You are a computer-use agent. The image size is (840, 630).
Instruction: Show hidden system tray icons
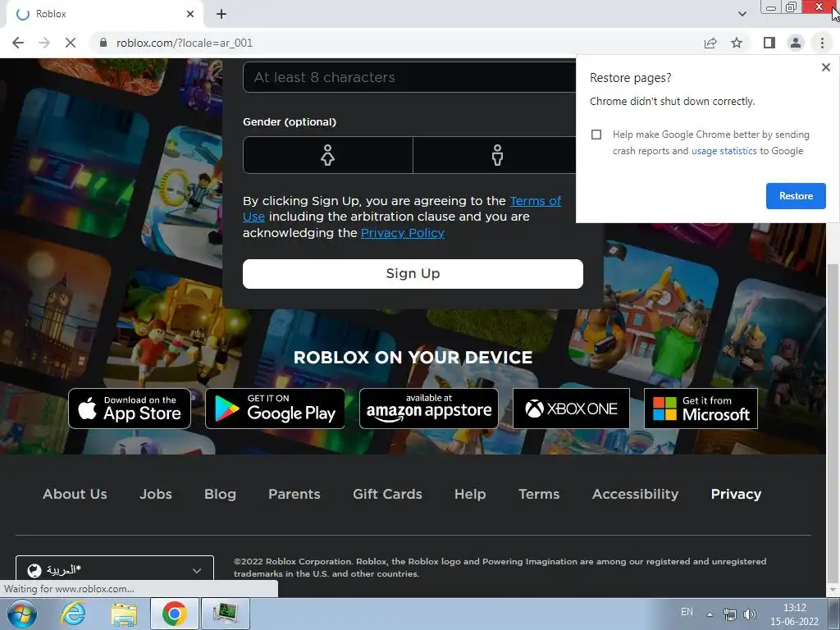coord(710,614)
